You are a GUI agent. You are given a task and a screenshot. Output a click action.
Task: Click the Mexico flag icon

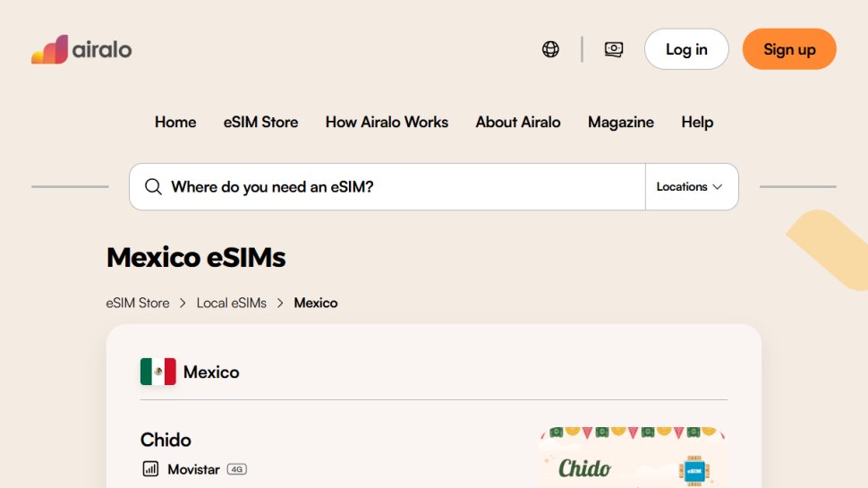157,372
